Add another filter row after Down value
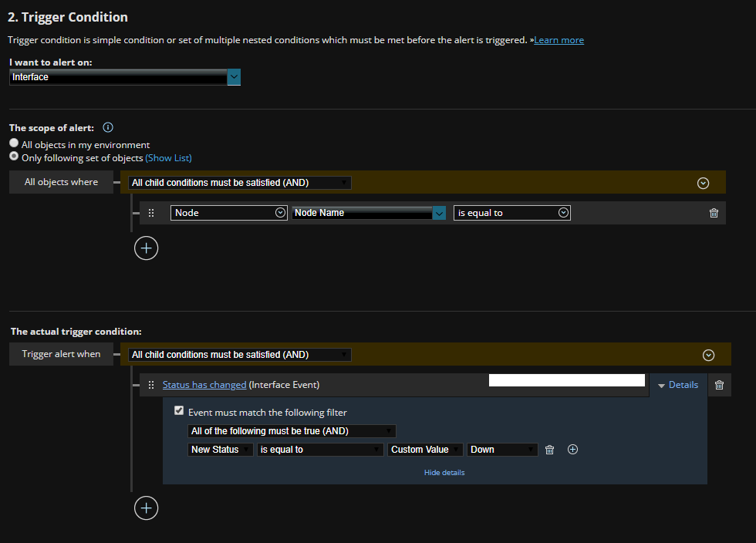This screenshot has width=756, height=543. 572,450
